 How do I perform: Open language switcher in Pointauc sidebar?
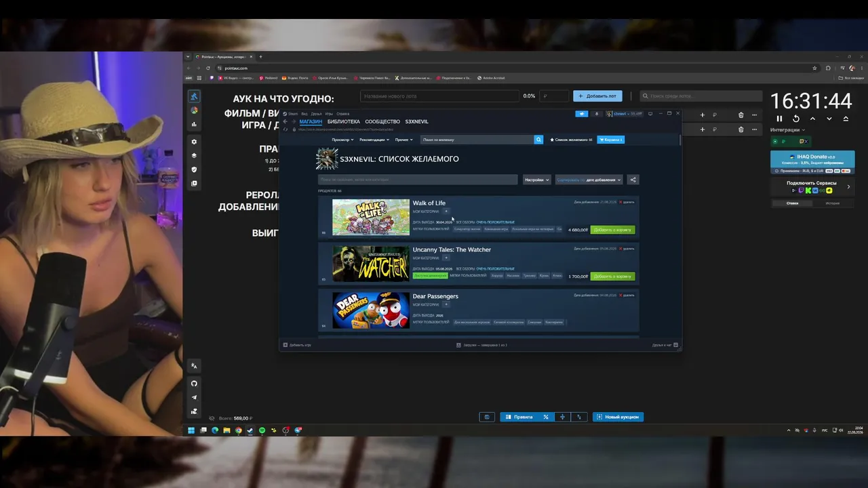click(194, 366)
